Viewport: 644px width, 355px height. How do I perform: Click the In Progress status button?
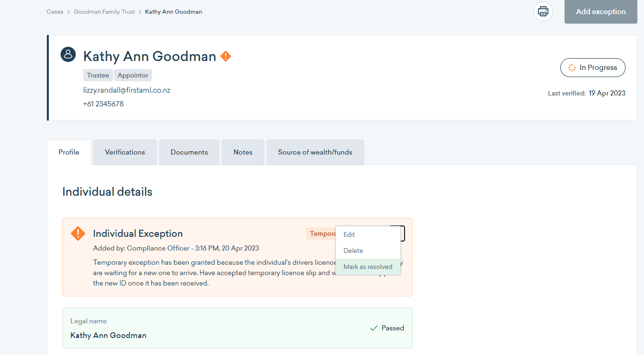[x=592, y=68]
